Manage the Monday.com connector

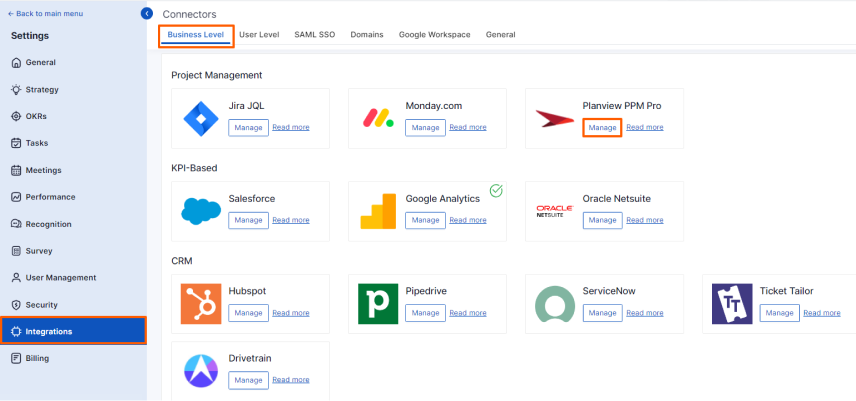(x=425, y=128)
